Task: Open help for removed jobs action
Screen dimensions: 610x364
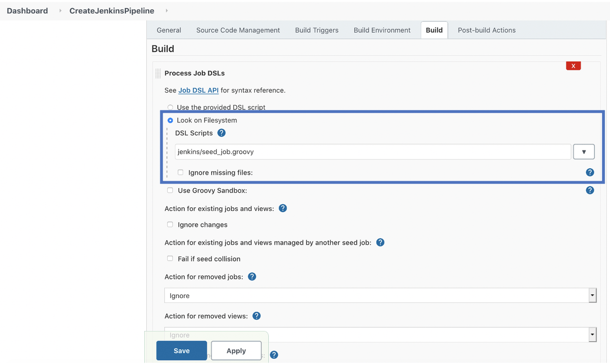Action: coord(252,277)
